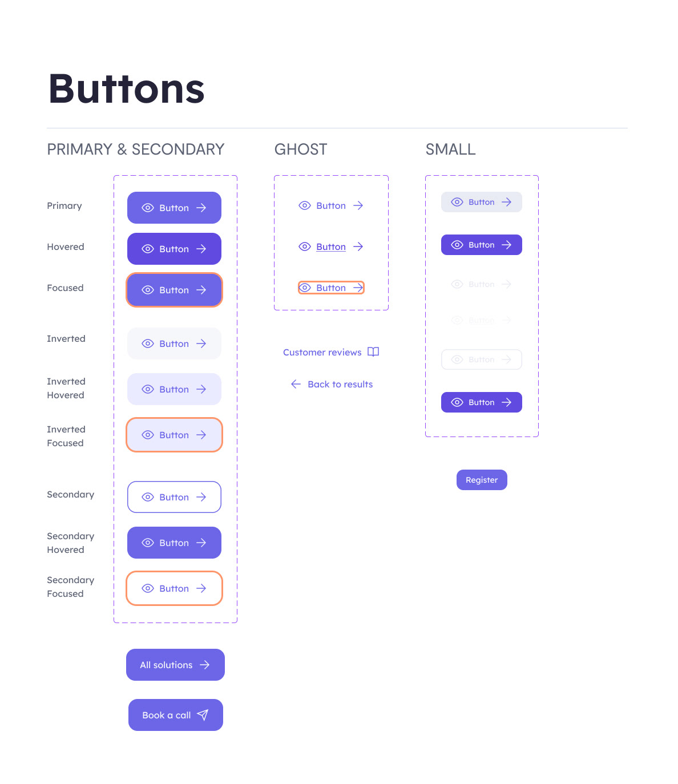
Task: Click the eye icon in the focused ghost button
Action: (305, 288)
